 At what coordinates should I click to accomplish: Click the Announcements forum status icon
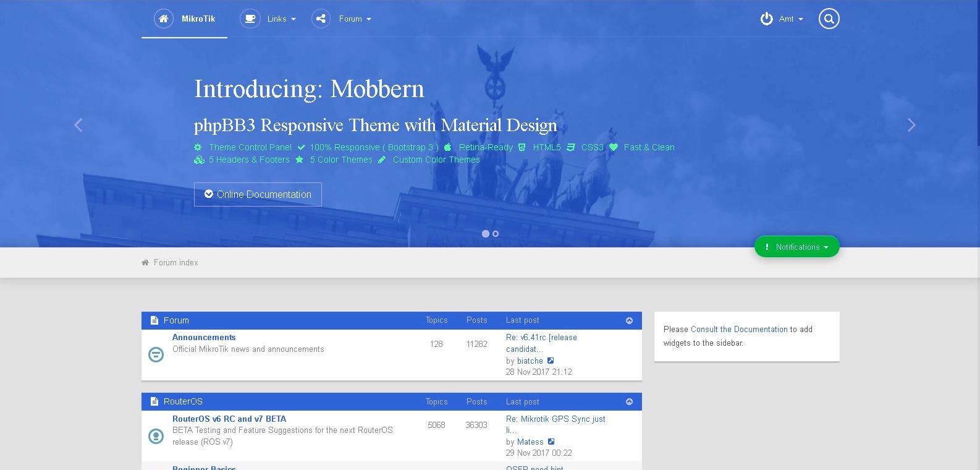click(156, 354)
